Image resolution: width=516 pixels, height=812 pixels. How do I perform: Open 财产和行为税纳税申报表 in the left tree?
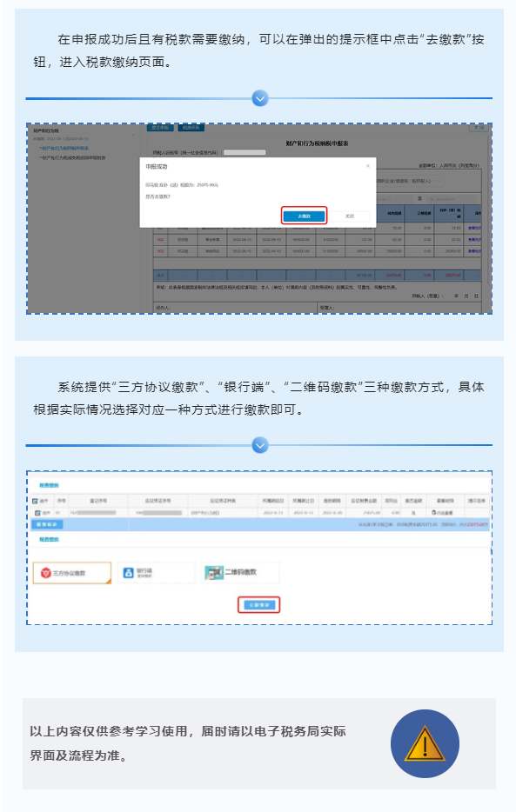[65, 148]
